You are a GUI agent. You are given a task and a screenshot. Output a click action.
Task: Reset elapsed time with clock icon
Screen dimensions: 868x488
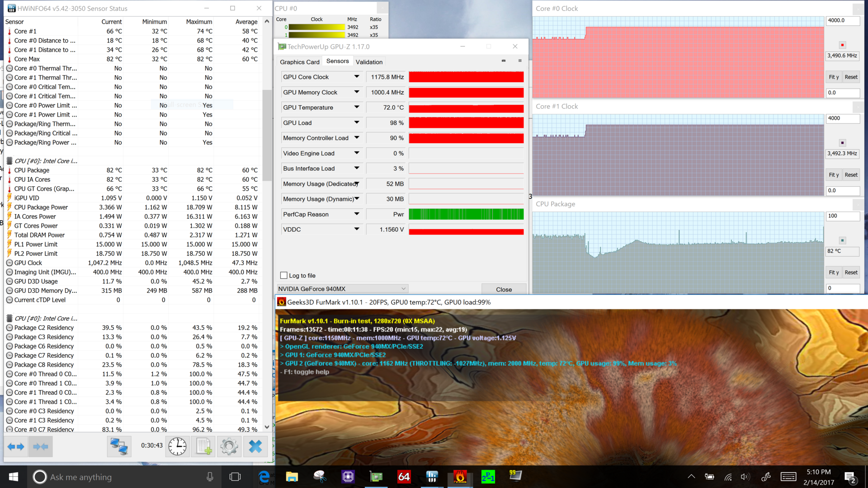tap(177, 447)
